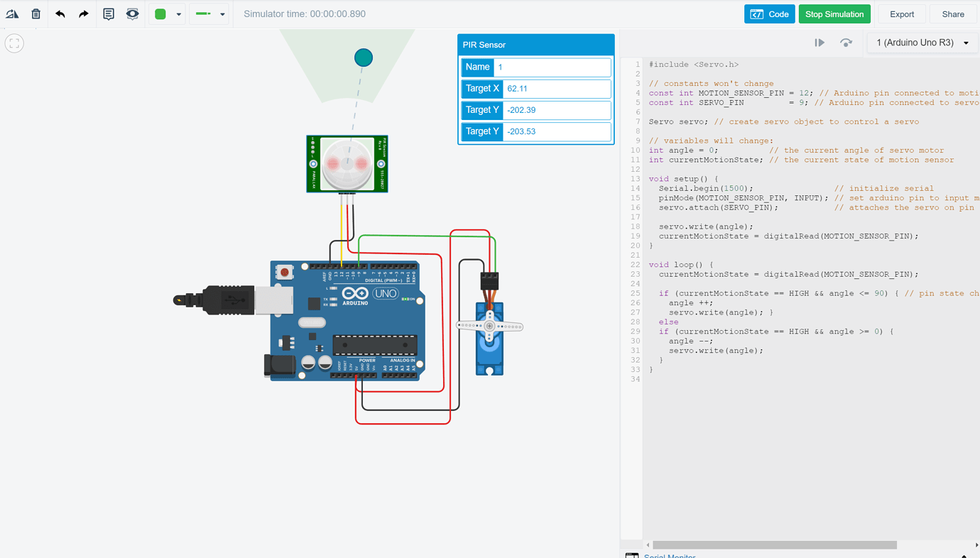Select the green wire color swatch
Screen dimensions: 980x558
pyautogui.click(x=160, y=14)
